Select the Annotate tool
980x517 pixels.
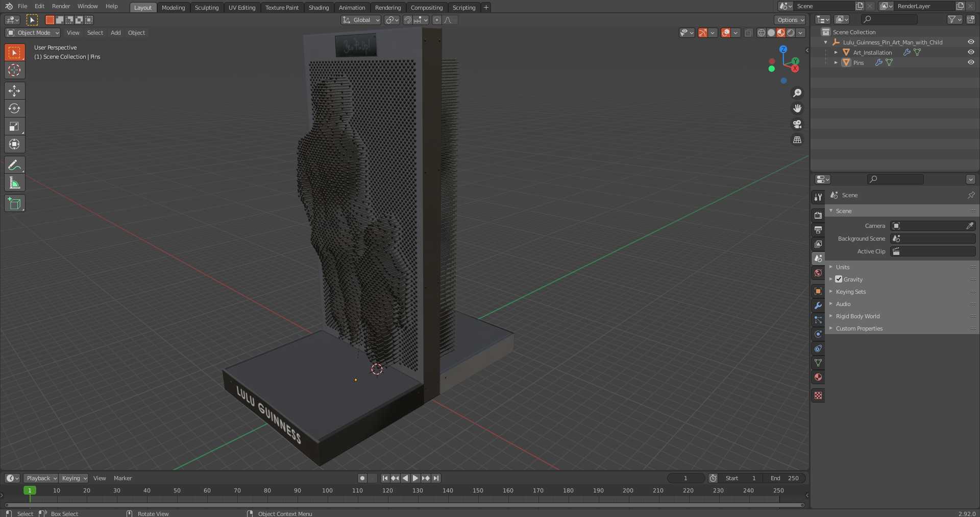tap(14, 165)
